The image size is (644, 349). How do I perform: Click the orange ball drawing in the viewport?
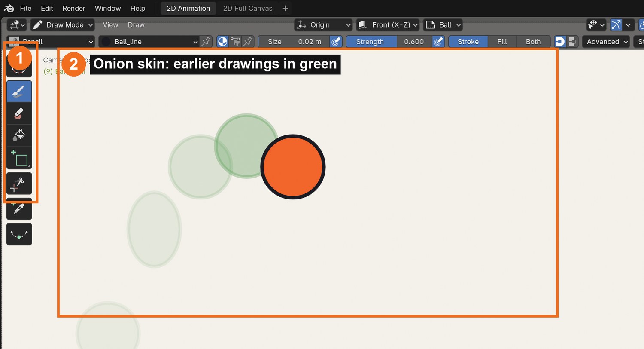coord(293,167)
